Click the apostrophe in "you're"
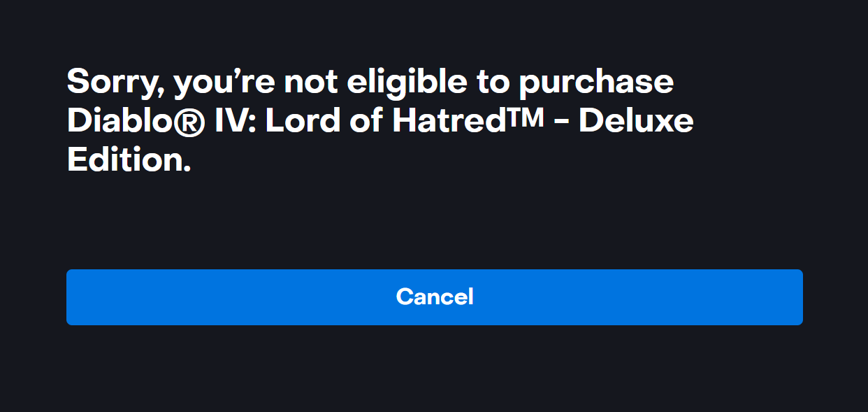868x412 pixels. tap(238, 73)
